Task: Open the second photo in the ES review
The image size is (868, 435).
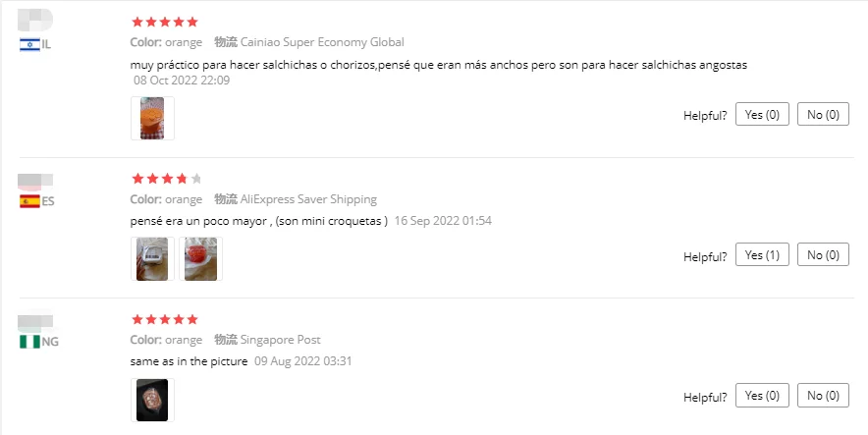Action: coord(200,259)
